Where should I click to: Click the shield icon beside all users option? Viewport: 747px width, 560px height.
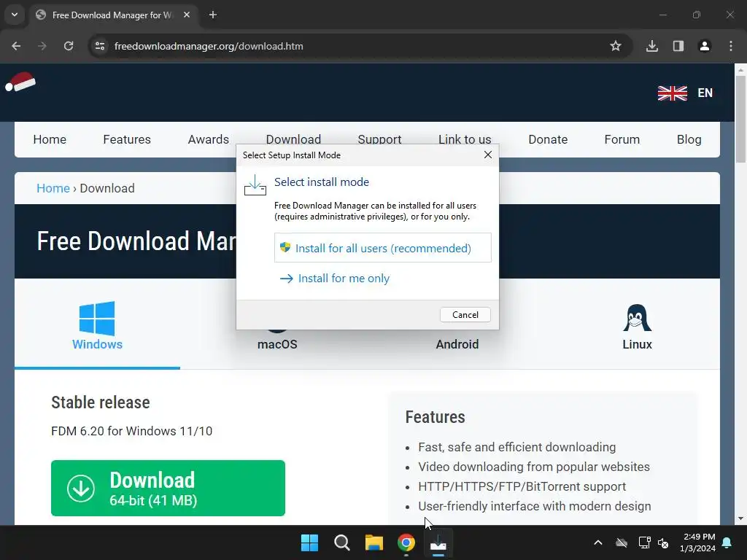285,246
